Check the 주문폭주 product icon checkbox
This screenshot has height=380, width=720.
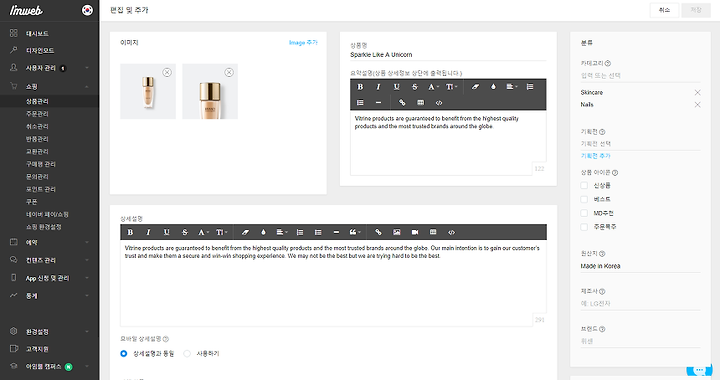click(584, 227)
